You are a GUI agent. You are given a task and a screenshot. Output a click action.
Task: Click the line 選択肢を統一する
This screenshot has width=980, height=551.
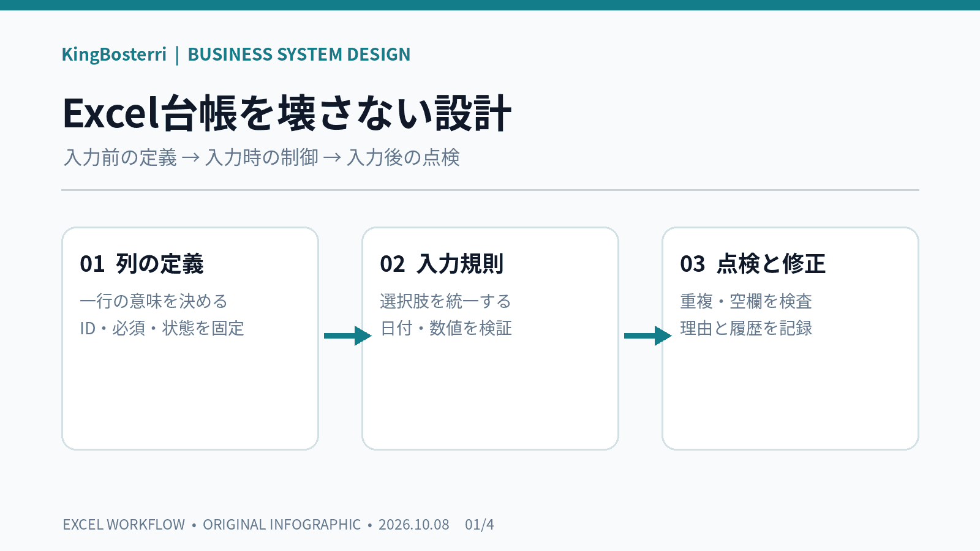[445, 301]
